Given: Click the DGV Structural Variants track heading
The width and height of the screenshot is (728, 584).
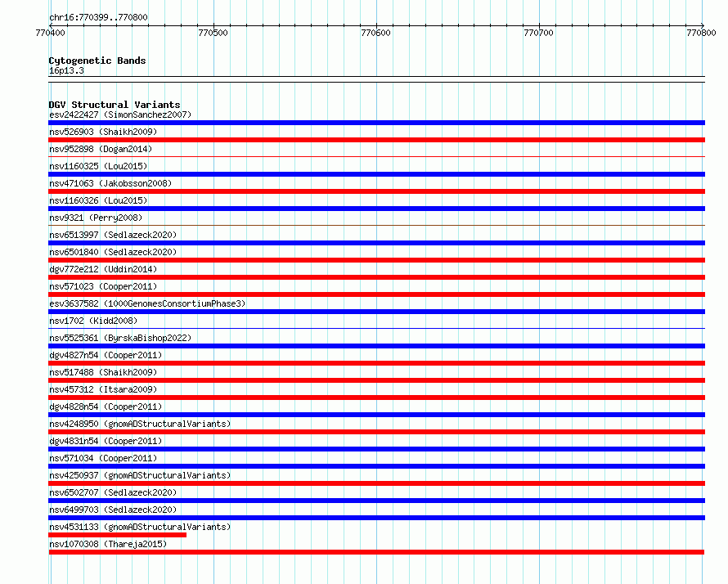Looking at the screenshot, I should [x=115, y=105].
